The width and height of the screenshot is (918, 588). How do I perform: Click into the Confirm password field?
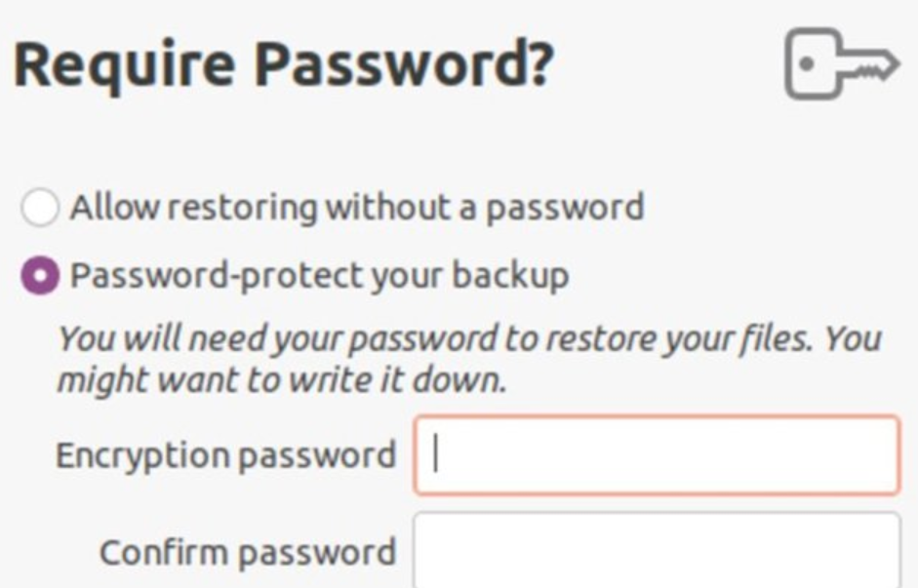(656, 552)
